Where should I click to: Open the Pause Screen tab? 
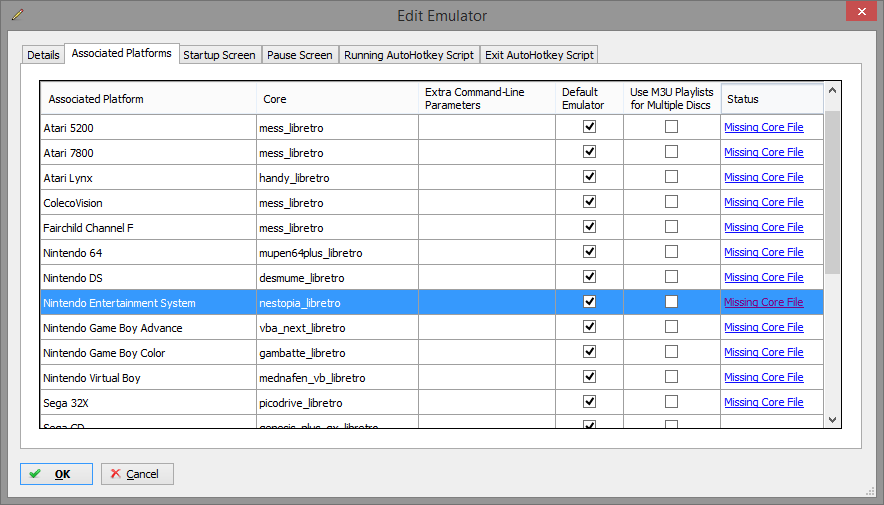(300, 55)
